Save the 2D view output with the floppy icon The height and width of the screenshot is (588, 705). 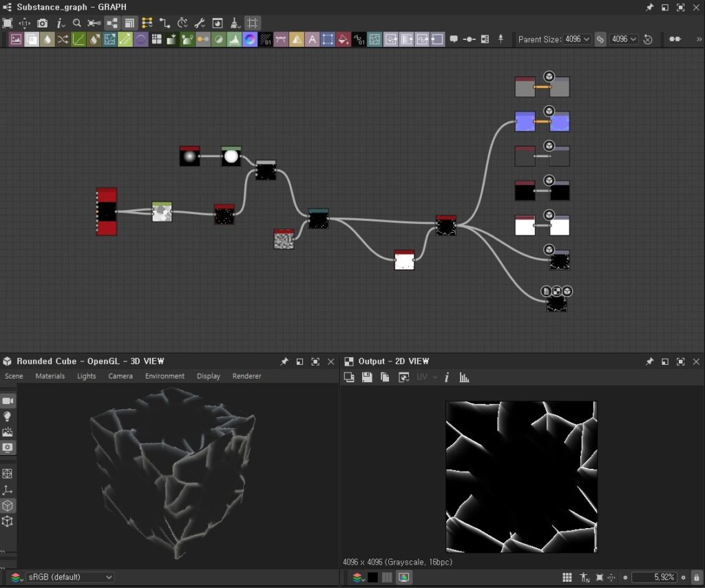pos(367,377)
